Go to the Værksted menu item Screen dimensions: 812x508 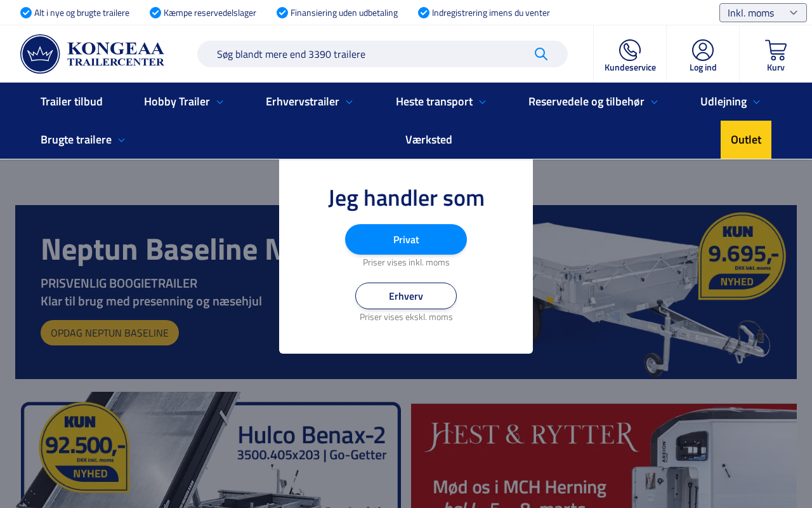[429, 140]
